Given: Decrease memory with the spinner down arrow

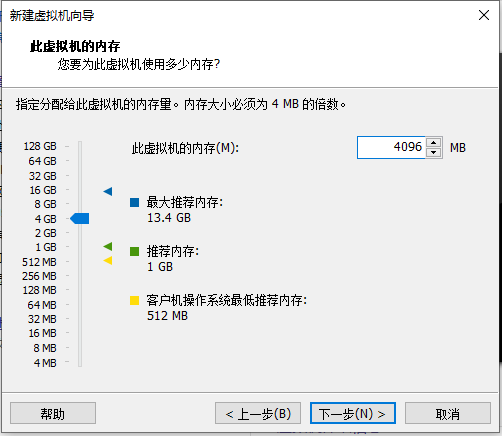Looking at the screenshot, I should point(433,152).
